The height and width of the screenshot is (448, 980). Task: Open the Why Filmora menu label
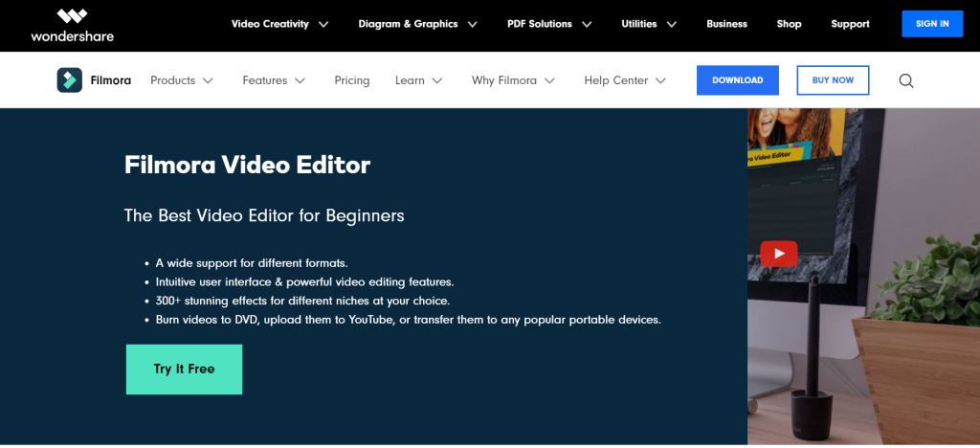pyautogui.click(x=503, y=80)
